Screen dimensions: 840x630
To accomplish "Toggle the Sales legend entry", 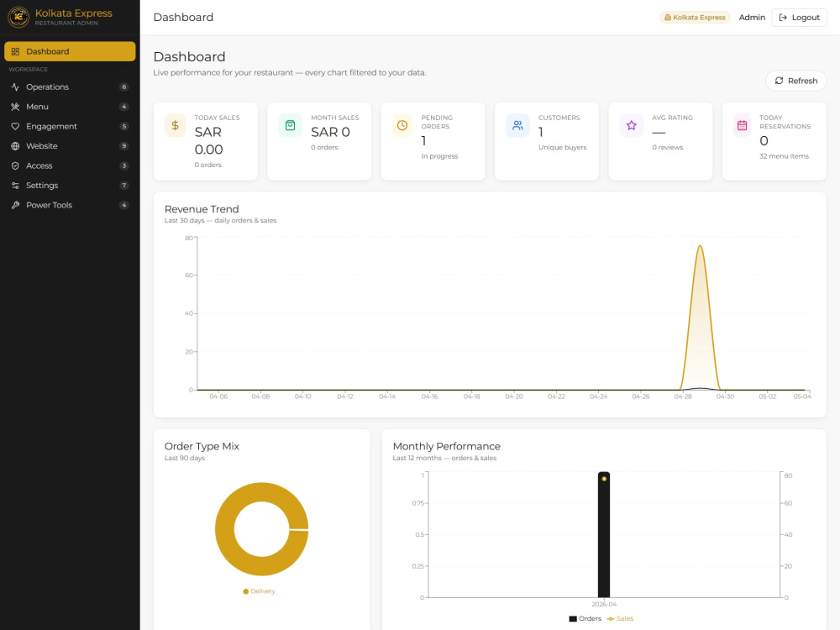I will [x=620, y=619].
